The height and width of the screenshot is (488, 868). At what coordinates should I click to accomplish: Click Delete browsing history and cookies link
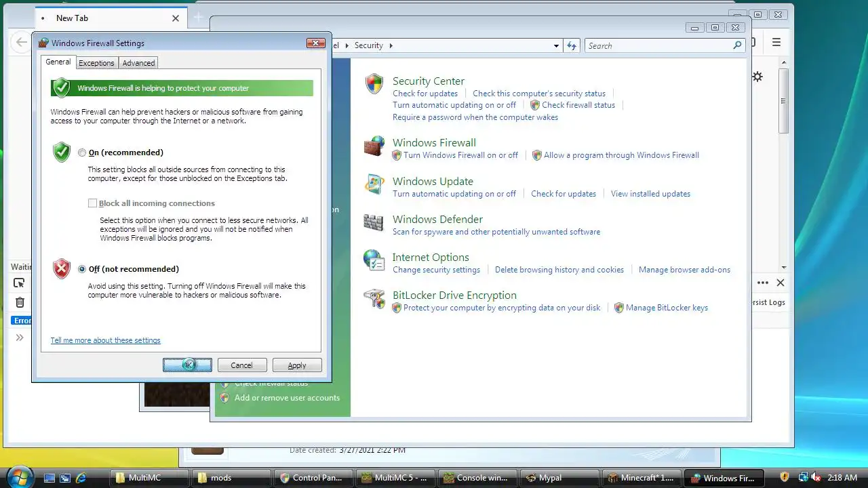tap(559, 270)
